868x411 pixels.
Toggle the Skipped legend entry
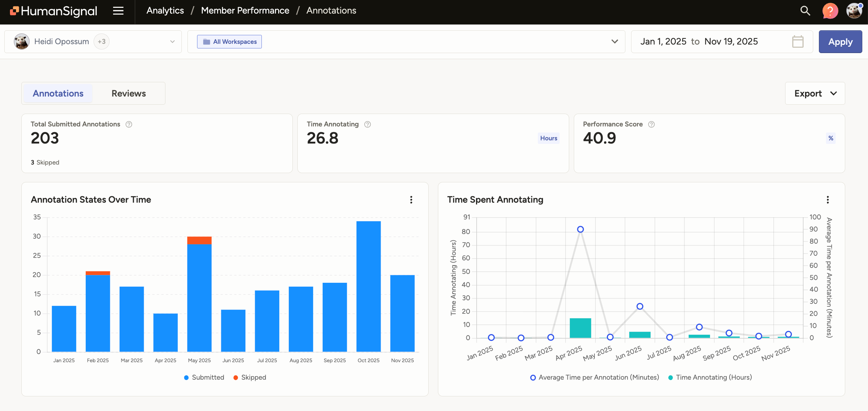(250, 377)
